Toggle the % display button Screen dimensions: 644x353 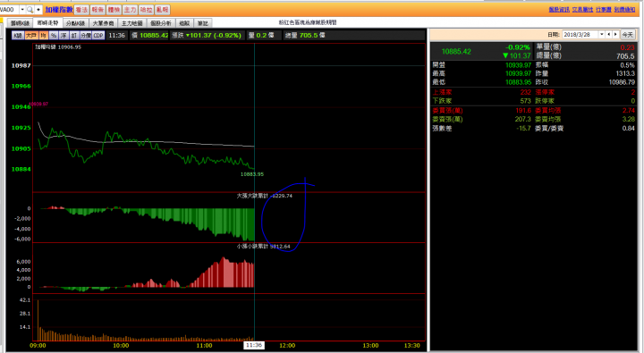[54, 36]
